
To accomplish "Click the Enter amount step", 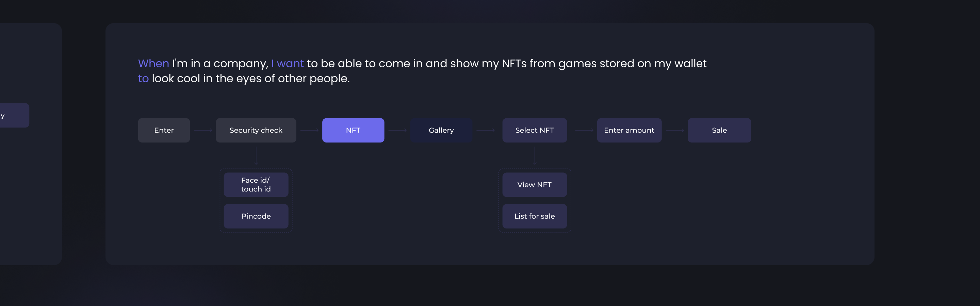I will pos(629,130).
